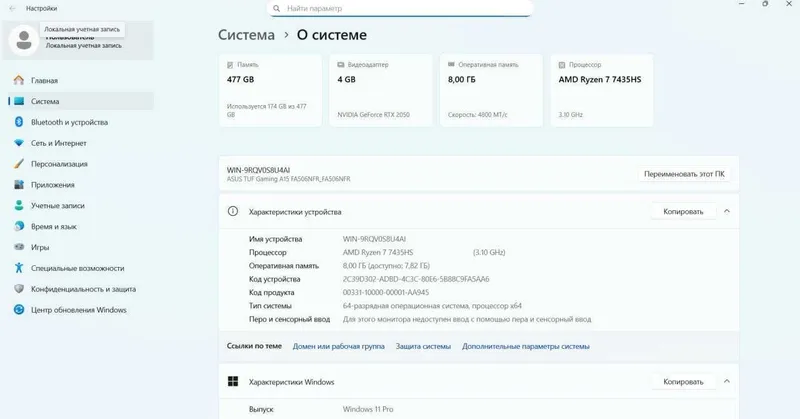Click the Процессор card icon
The width and height of the screenshot is (800, 419).
(562, 65)
